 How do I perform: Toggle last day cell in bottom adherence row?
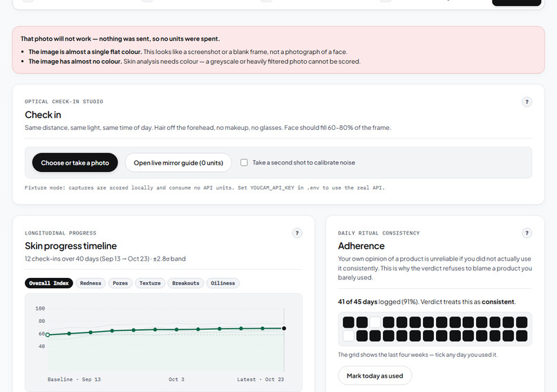click(x=522, y=336)
